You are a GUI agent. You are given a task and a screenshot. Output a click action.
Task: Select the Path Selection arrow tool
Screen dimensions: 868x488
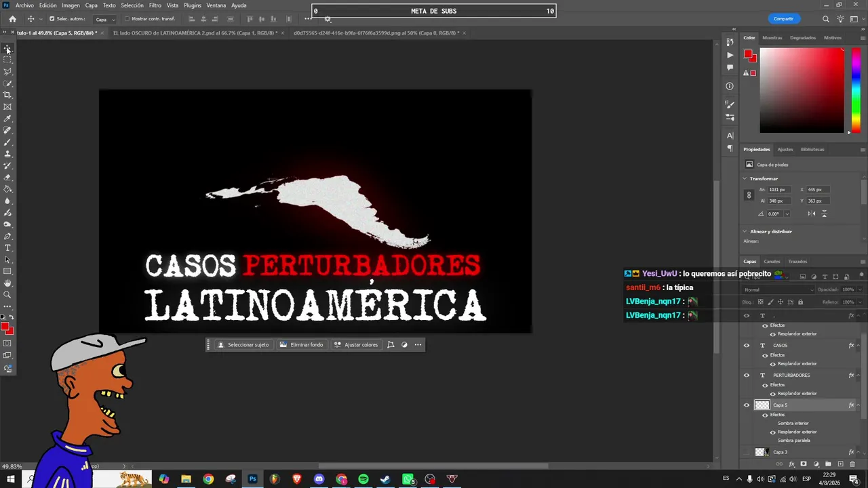point(7,260)
